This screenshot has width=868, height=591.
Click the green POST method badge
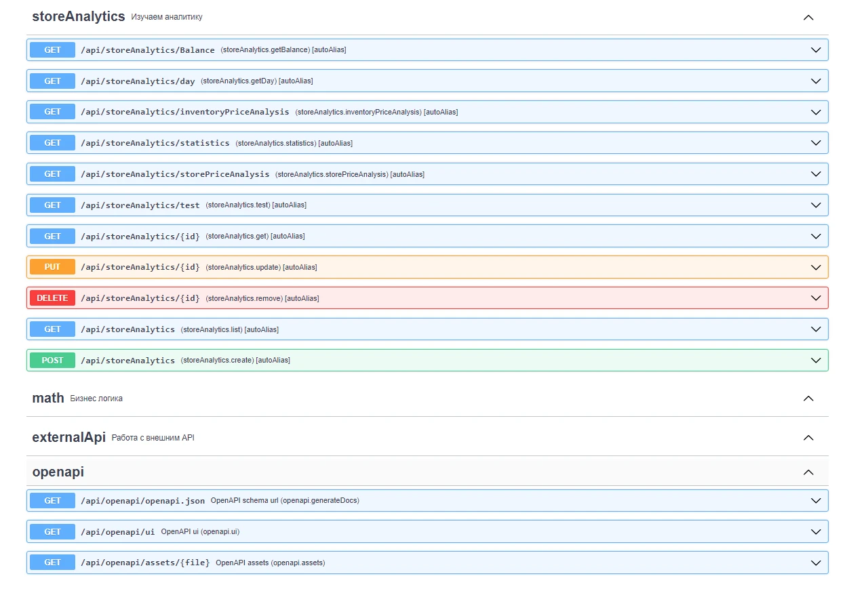(x=52, y=361)
